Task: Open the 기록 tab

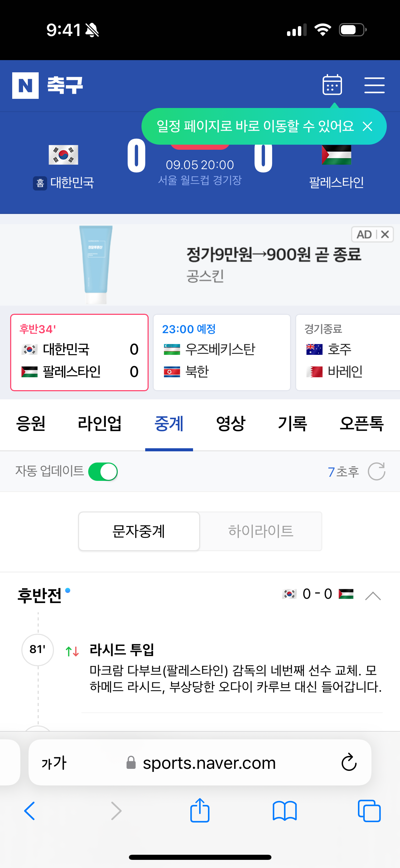Action: [x=292, y=423]
